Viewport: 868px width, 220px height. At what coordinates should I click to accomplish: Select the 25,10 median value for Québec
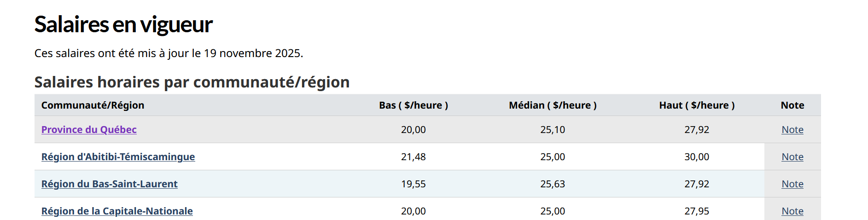point(553,130)
